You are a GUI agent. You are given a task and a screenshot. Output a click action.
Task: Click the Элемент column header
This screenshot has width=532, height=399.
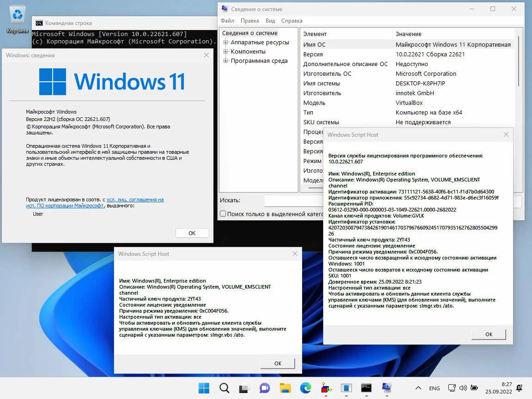[346, 34]
